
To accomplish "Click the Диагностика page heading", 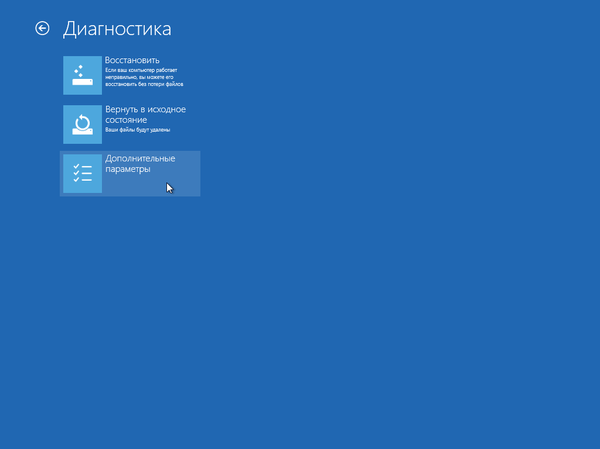I will [x=117, y=29].
